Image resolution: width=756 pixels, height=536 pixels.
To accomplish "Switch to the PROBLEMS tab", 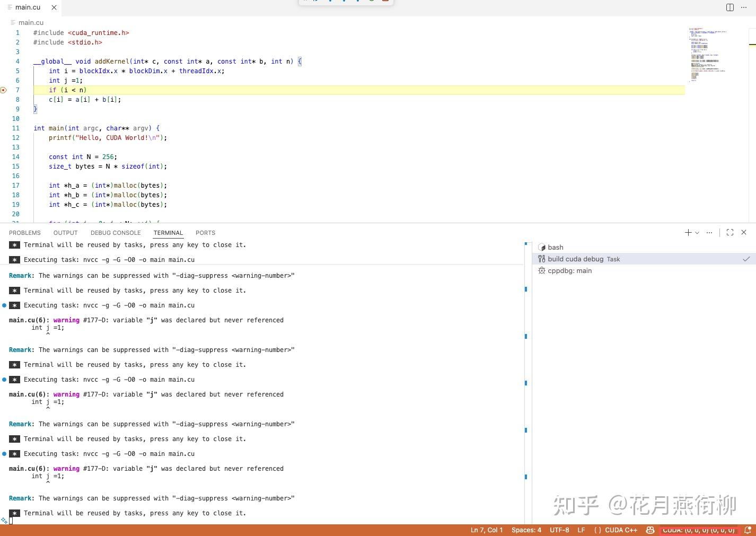I will pyautogui.click(x=25, y=233).
